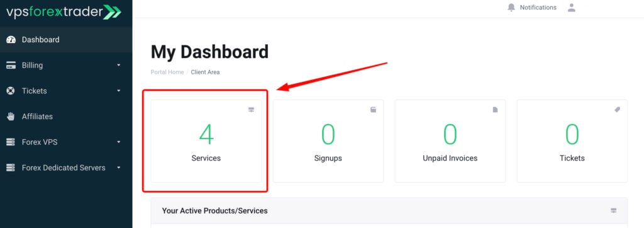Click the tag icon on Tickets card

click(x=617, y=110)
